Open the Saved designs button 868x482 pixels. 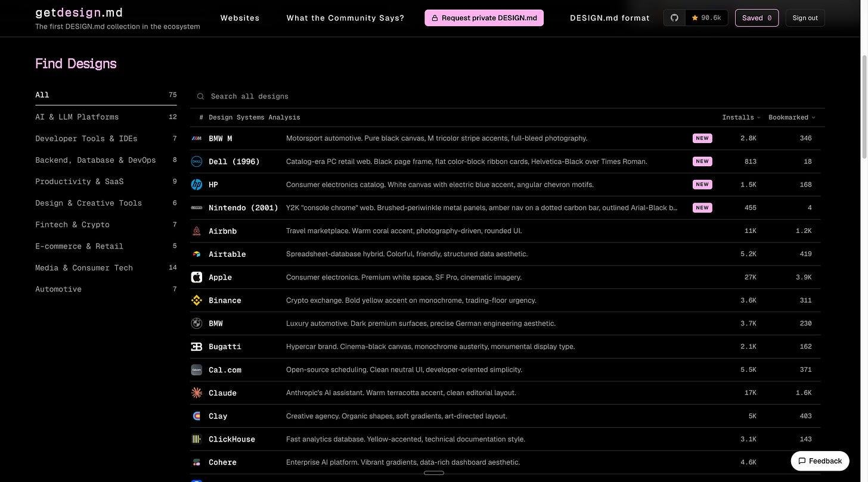coord(757,18)
